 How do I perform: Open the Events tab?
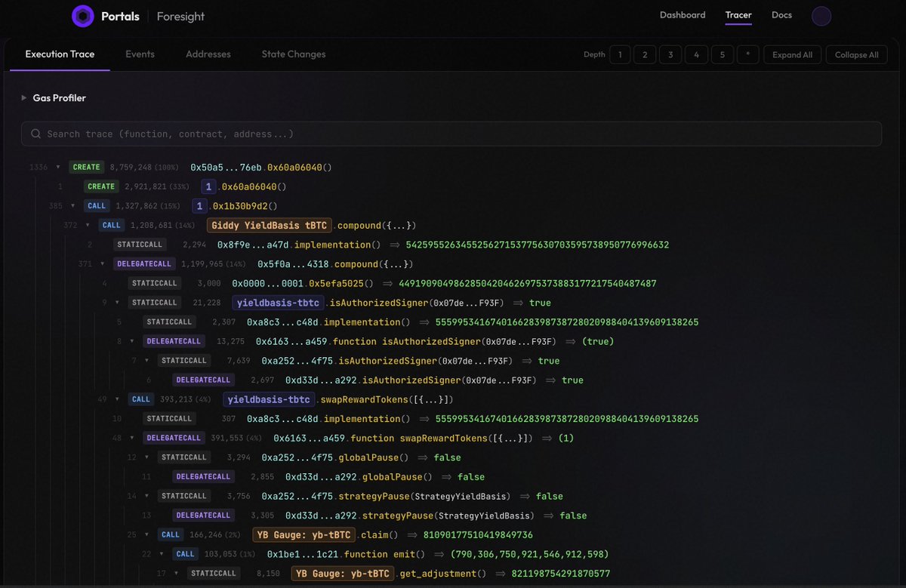click(x=140, y=54)
